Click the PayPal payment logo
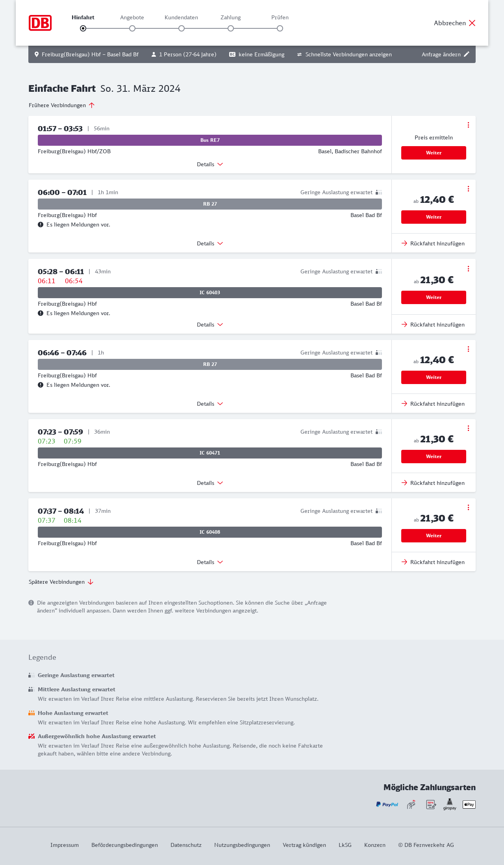This screenshot has height=865, width=504. coord(387,804)
